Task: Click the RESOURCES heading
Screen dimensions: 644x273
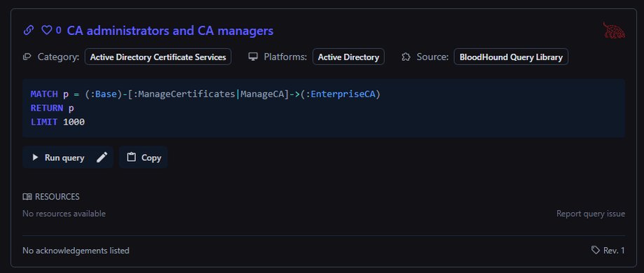Action: (57, 197)
